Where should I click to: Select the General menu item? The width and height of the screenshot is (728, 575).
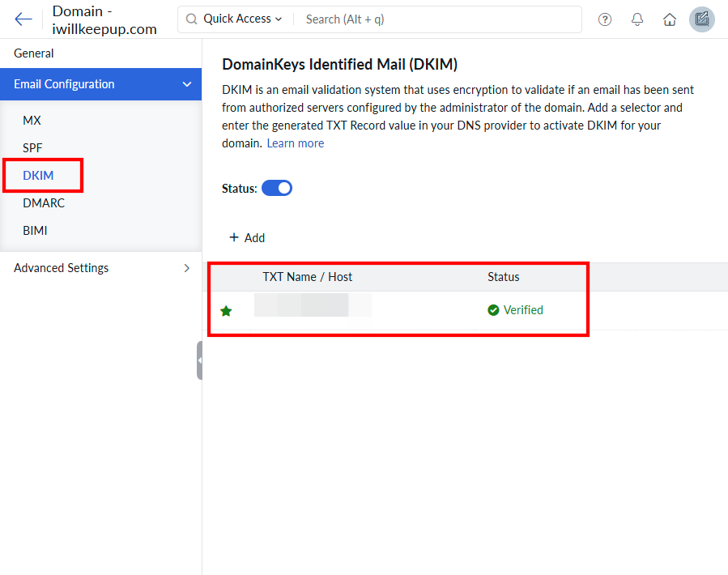tap(34, 53)
